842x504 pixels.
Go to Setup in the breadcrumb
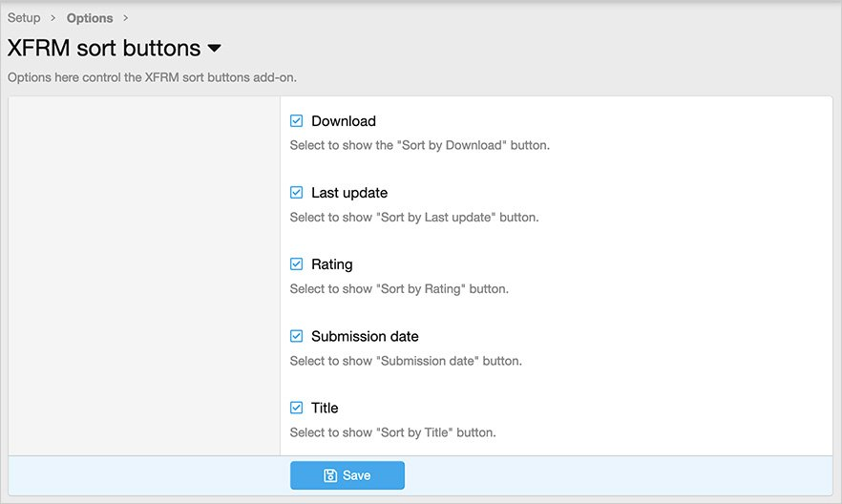pos(24,18)
